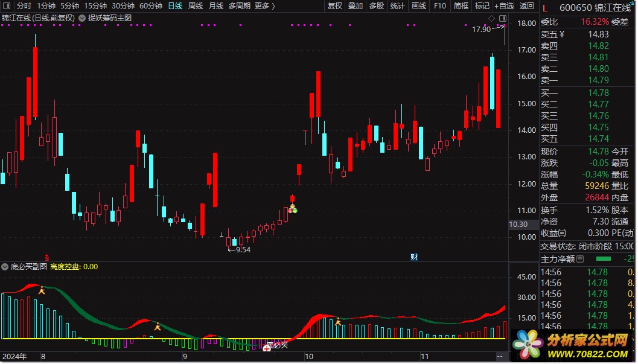Switch to 1分钟 period
638x364 pixels.
(x=46, y=6)
